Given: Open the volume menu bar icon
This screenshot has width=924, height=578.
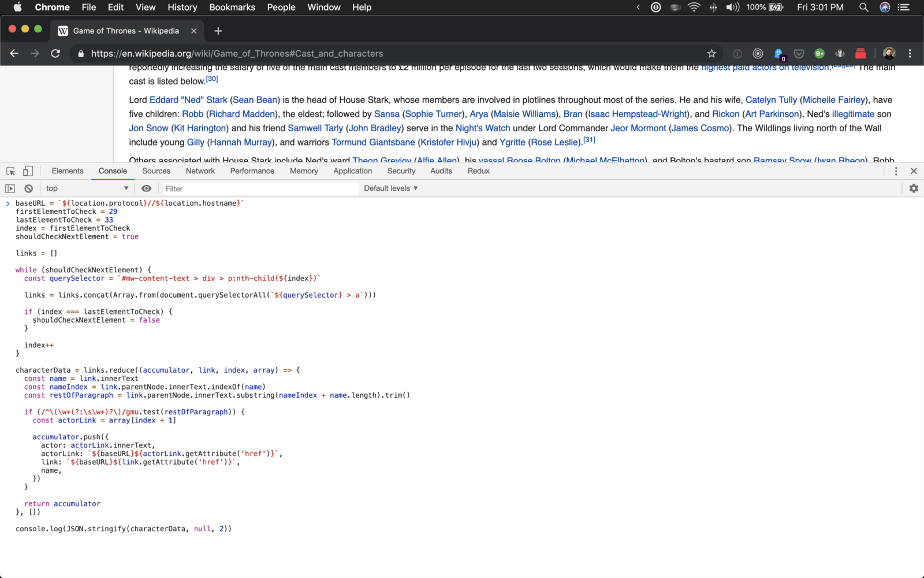Looking at the screenshot, I should (x=733, y=8).
